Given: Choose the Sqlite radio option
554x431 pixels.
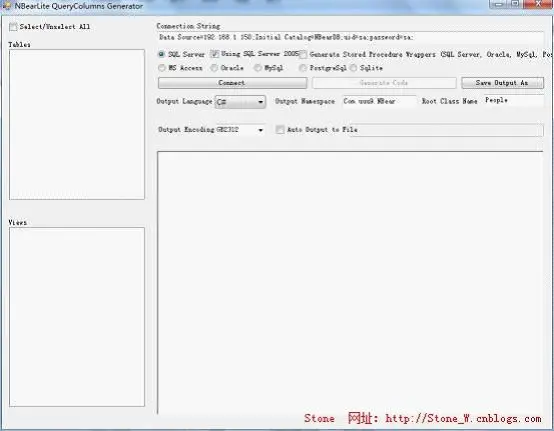Looking at the screenshot, I should 353,68.
